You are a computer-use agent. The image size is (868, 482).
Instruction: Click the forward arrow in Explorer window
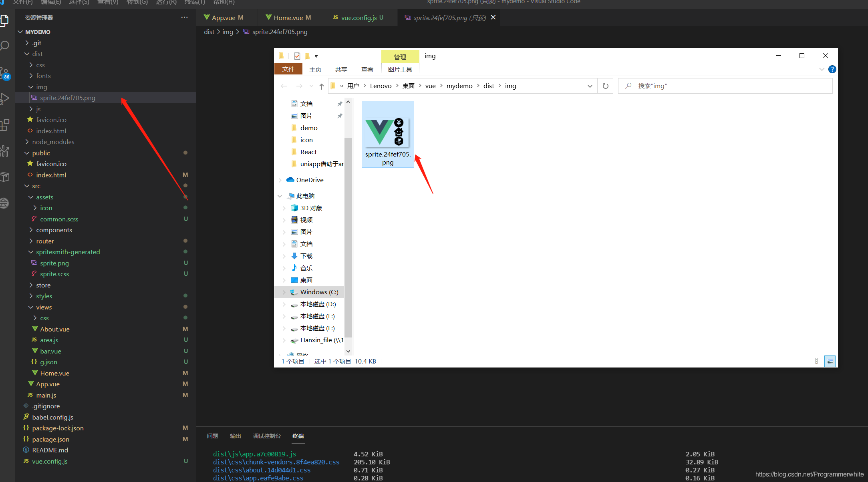click(x=299, y=86)
